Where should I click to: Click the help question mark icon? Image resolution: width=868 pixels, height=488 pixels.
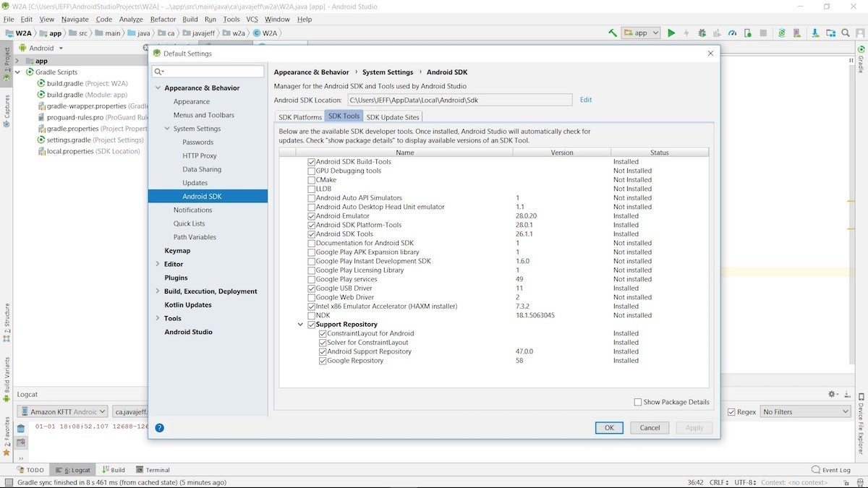[x=159, y=427]
